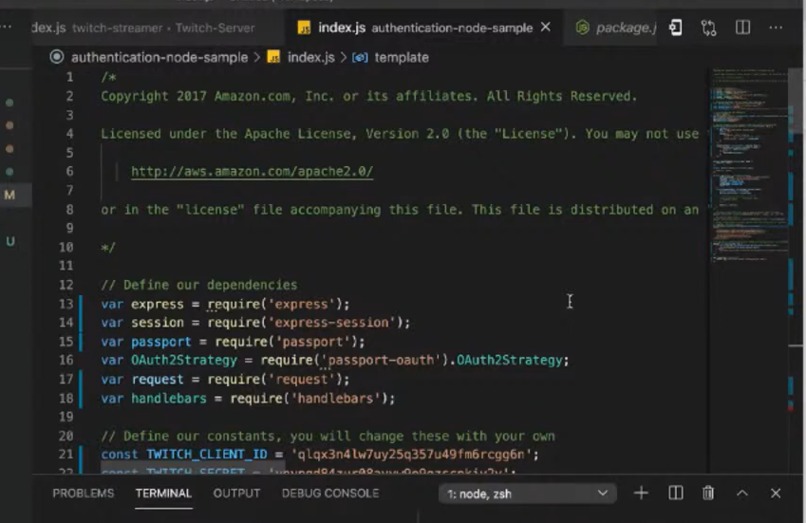Switch to the index.js twitch-streamer tab

[x=143, y=28]
